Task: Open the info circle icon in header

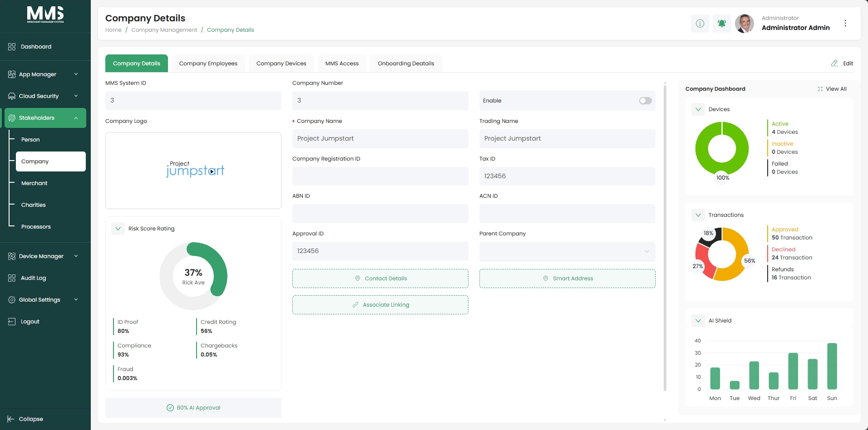Action: click(x=700, y=23)
